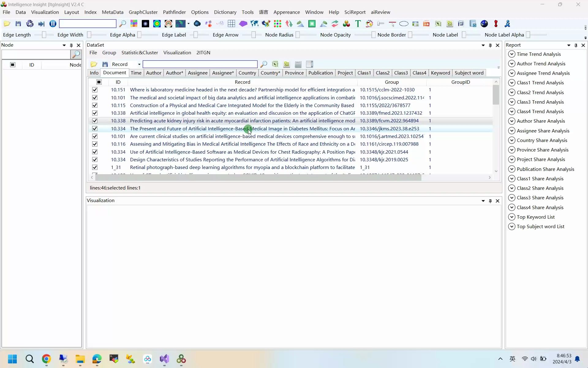
Task: Click the globe icon in main toolbar
Action: click(484, 24)
